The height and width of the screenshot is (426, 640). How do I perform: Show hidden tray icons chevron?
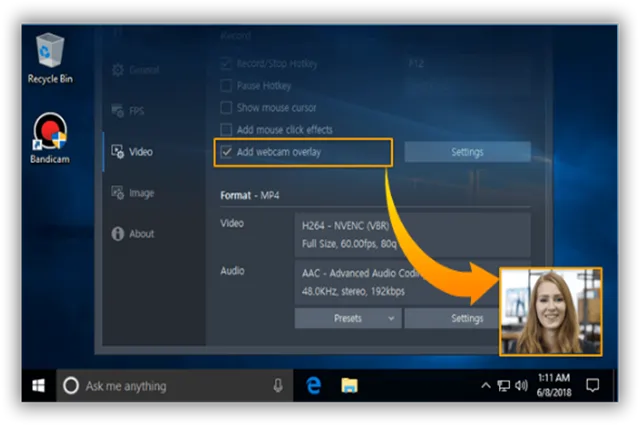[485, 386]
